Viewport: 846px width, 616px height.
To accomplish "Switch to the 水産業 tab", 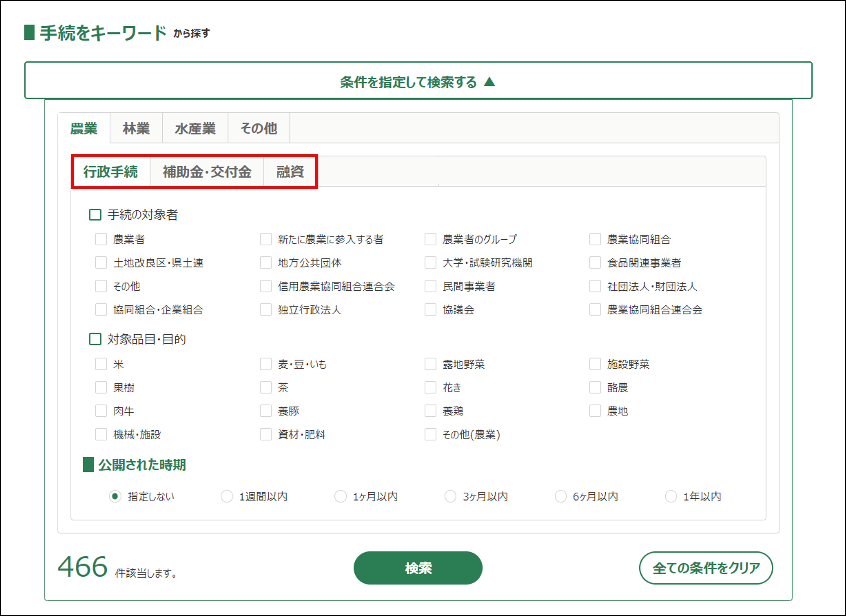I will tap(195, 128).
